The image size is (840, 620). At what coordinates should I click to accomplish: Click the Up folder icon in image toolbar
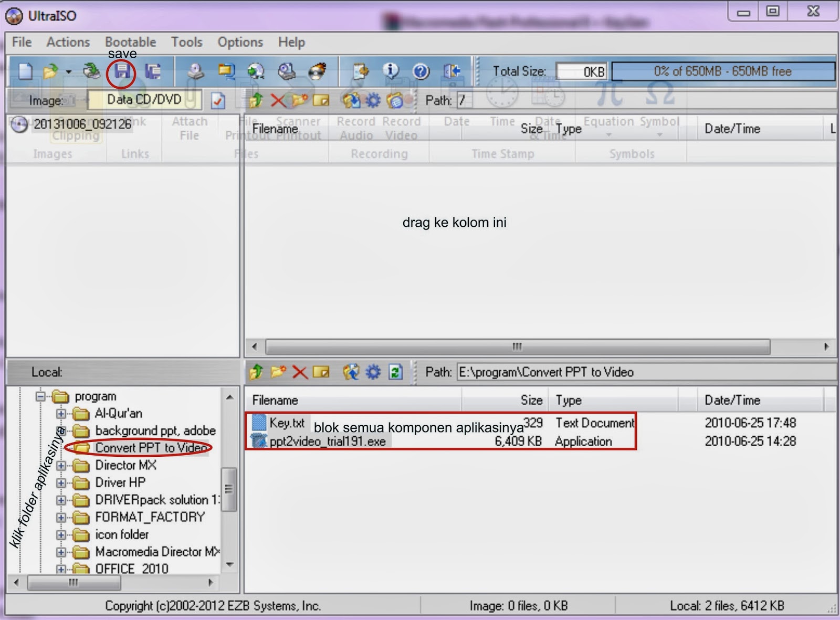click(x=256, y=100)
